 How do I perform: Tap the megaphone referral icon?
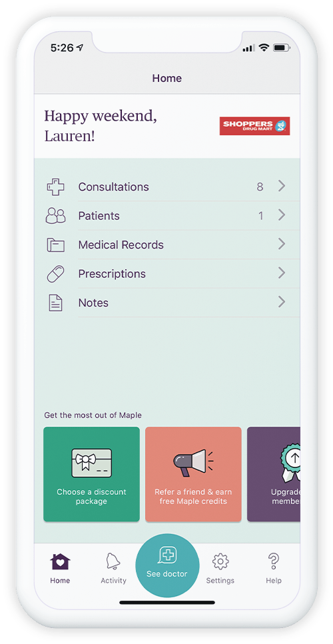tap(193, 462)
